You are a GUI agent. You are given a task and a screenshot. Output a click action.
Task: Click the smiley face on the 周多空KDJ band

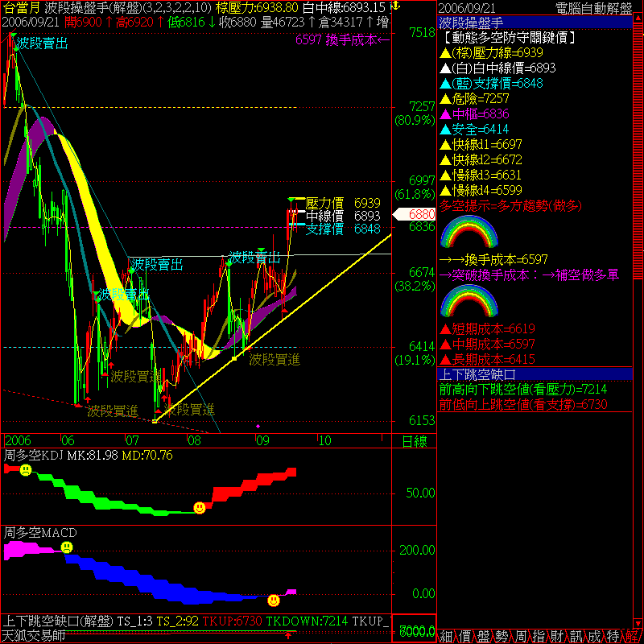(200, 508)
